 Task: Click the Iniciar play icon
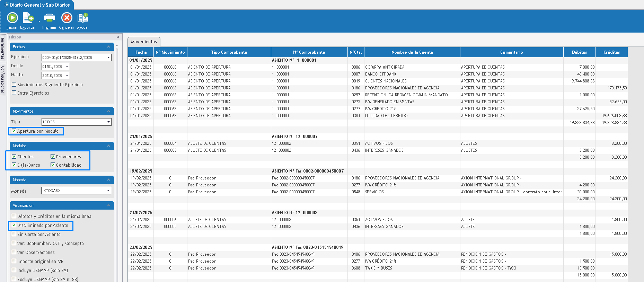[x=12, y=18]
